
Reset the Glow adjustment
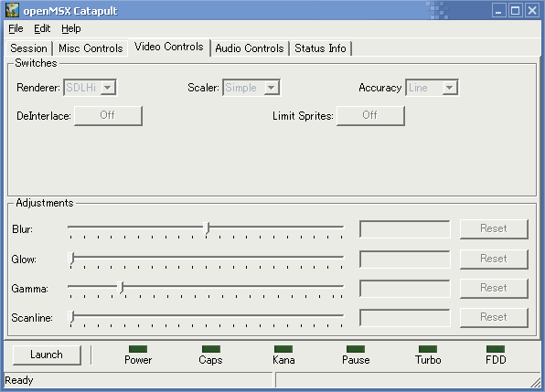pyautogui.click(x=494, y=259)
